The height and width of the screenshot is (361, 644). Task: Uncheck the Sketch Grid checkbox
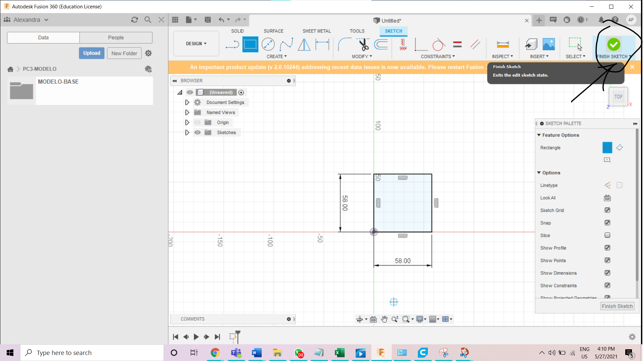pyautogui.click(x=607, y=210)
